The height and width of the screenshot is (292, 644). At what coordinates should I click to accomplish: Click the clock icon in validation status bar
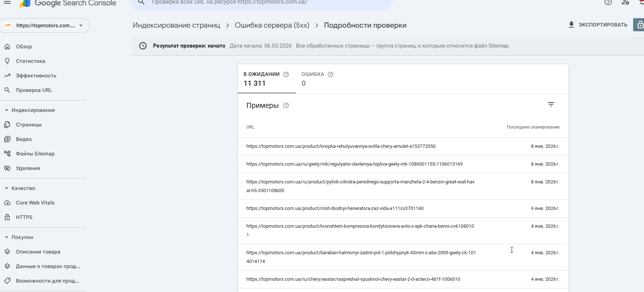click(143, 46)
